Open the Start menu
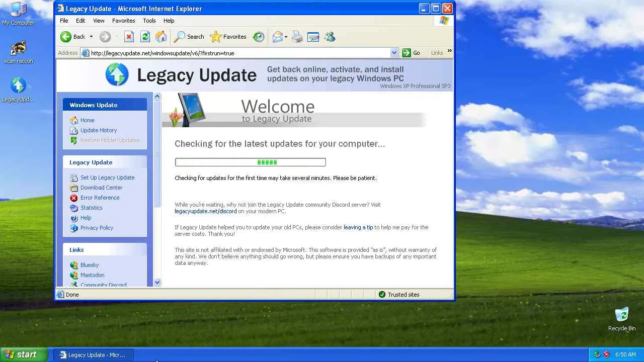This screenshot has height=362, width=644. [24, 354]
